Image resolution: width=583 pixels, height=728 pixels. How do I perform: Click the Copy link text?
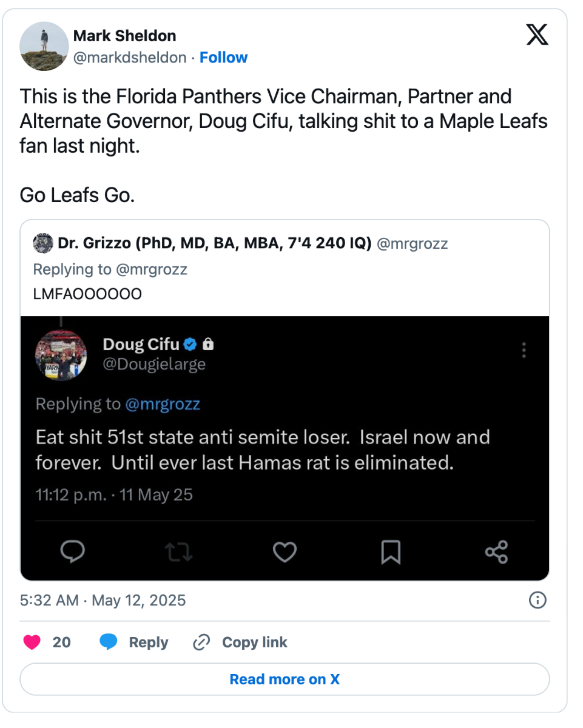(254, 642)
